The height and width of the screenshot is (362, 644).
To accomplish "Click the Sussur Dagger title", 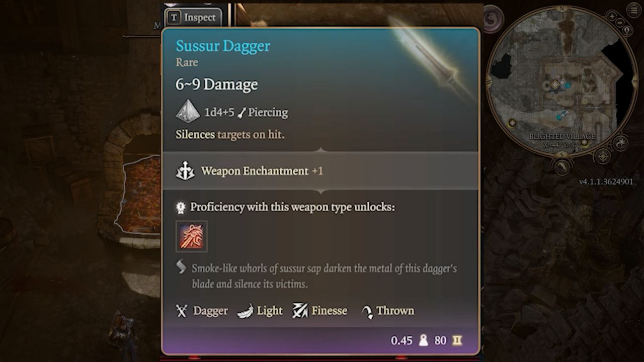I will pyautogui.click(x=223, y=46).
